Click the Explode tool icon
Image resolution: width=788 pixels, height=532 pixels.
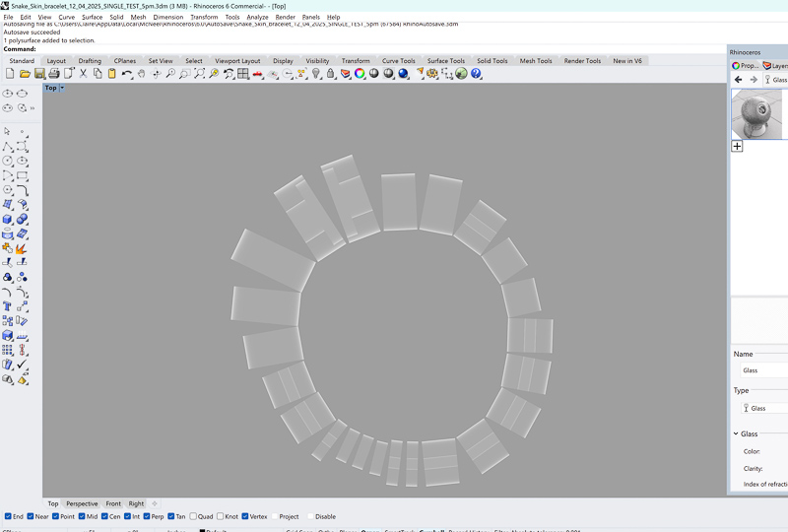tap(21, 248)
